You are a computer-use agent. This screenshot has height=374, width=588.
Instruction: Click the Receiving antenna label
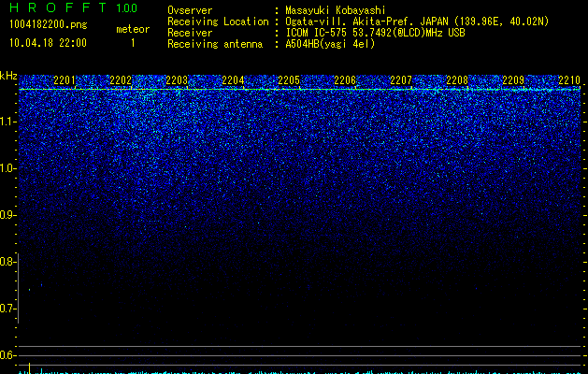[x=215, y=44]
